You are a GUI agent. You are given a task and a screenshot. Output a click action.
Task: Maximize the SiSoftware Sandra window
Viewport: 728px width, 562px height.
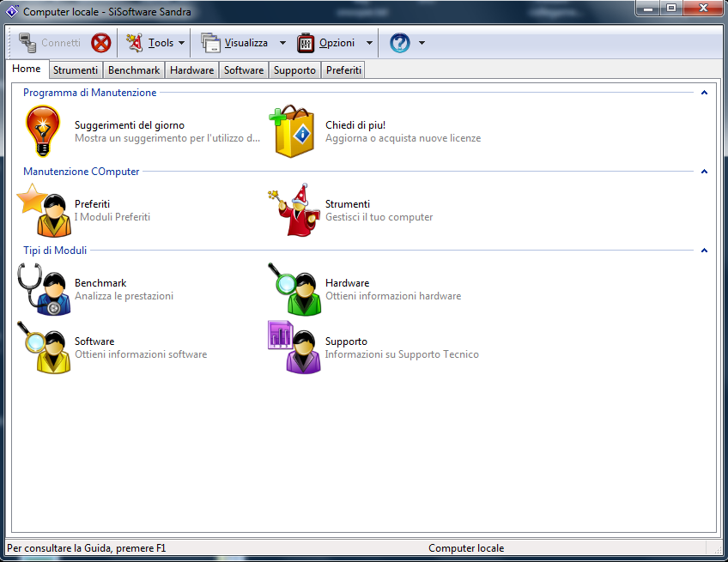pyautogui.click(x=671, y=8)
